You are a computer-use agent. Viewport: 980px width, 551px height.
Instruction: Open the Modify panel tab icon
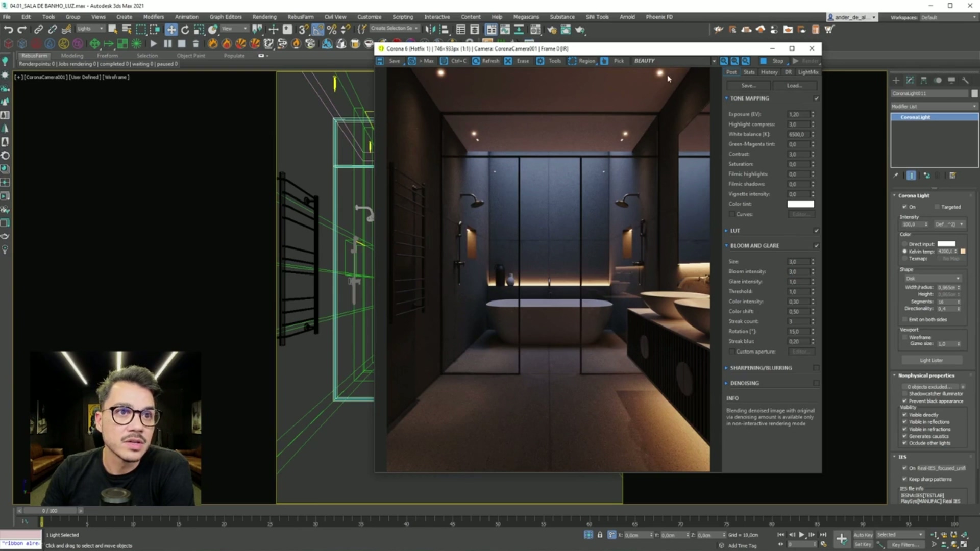pos(910,80)
